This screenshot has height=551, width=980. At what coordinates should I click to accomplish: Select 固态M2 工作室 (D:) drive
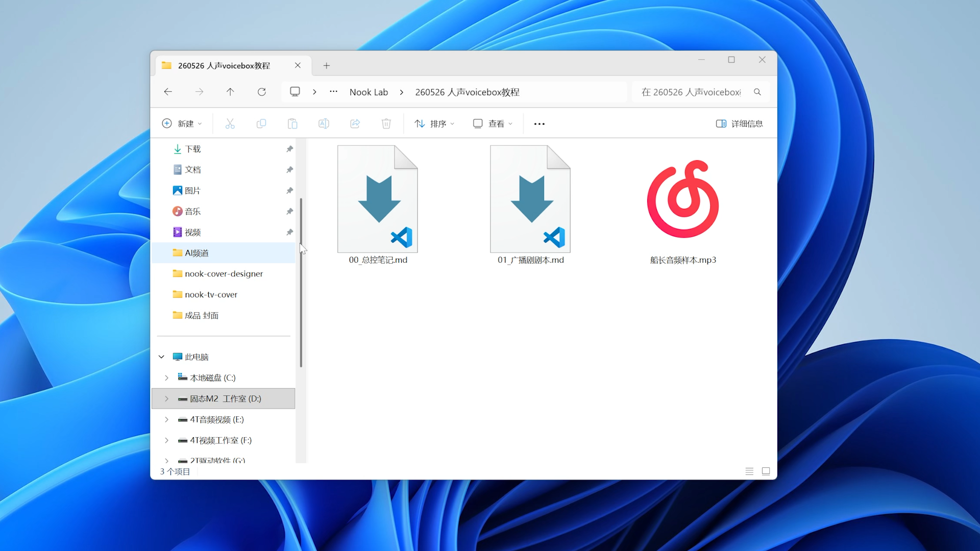(224, 398)
